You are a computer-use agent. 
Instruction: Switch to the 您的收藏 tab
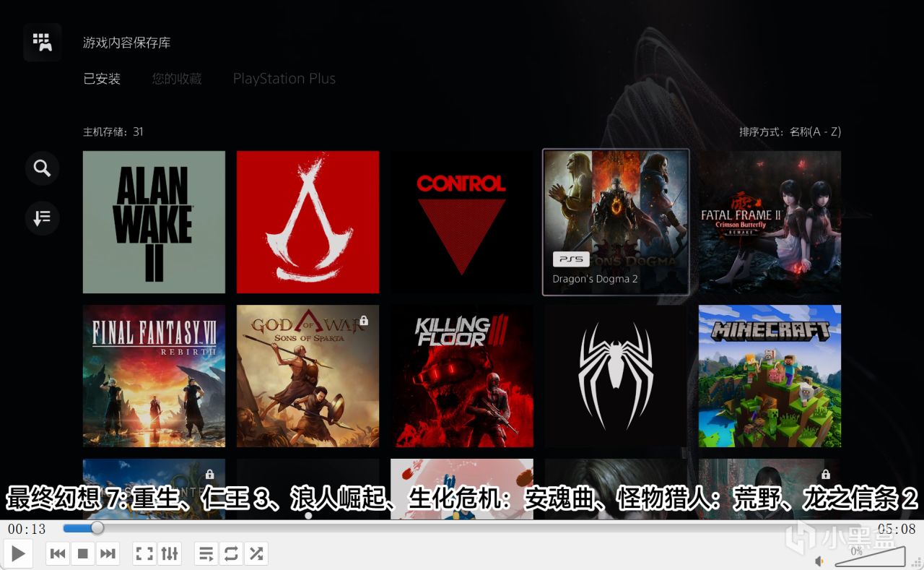[177, 79]
